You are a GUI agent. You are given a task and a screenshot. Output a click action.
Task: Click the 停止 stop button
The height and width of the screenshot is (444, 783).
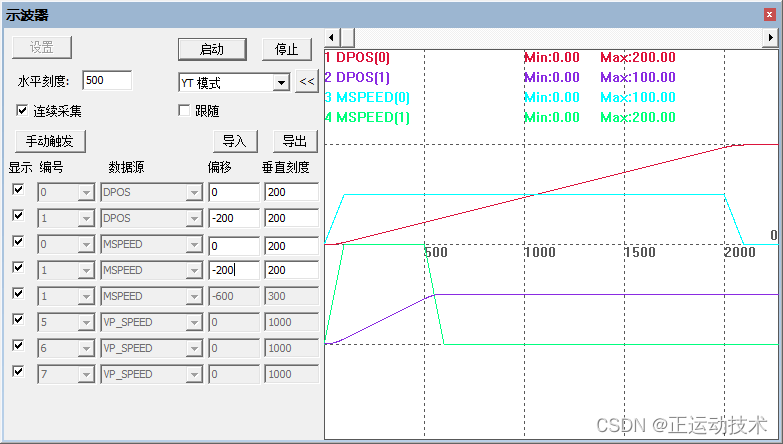click(x=287, y=49)
